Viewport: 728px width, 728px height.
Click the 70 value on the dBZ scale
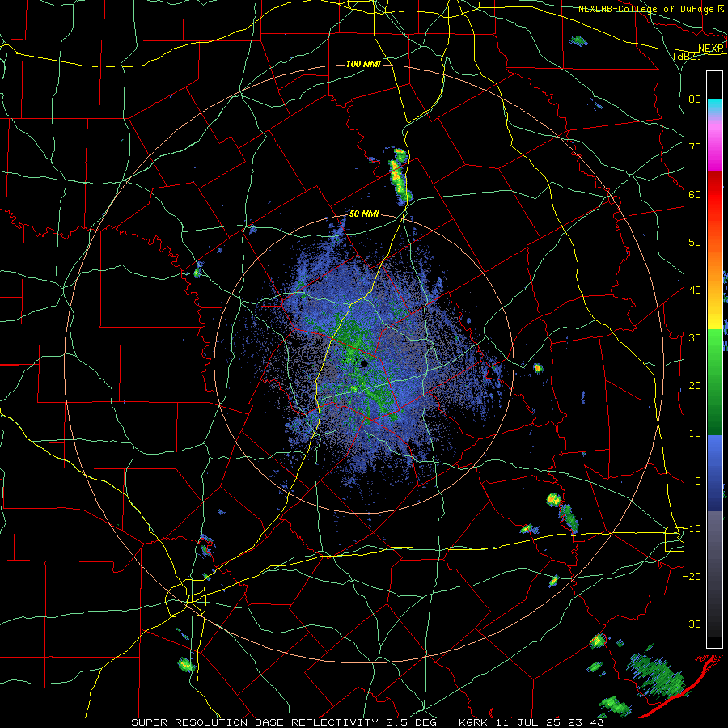(695, 146)
